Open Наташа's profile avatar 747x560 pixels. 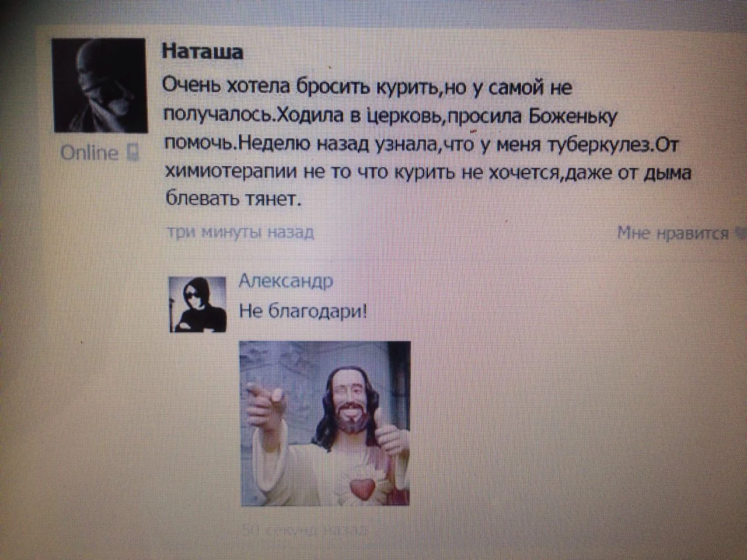99,85
